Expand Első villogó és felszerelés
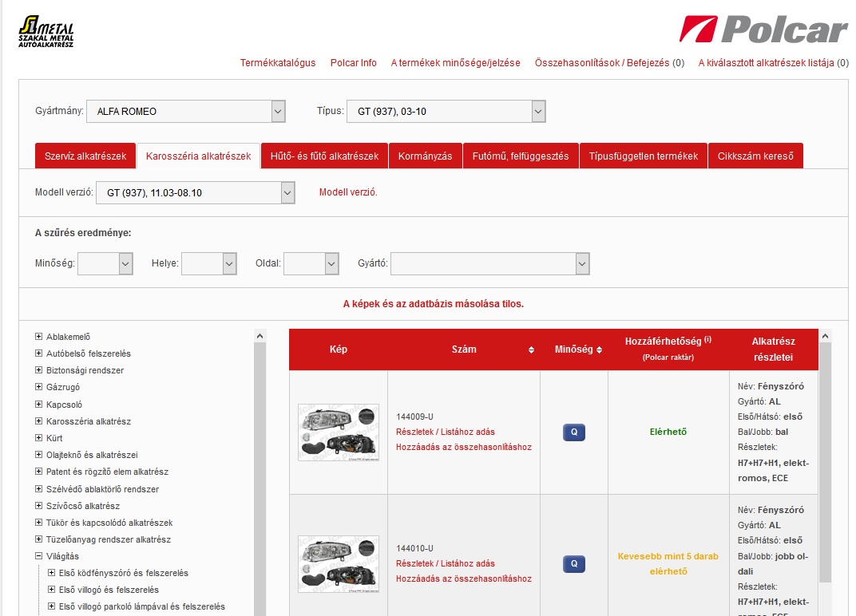The height and width of the screenshot is (616, 856). 51,589
